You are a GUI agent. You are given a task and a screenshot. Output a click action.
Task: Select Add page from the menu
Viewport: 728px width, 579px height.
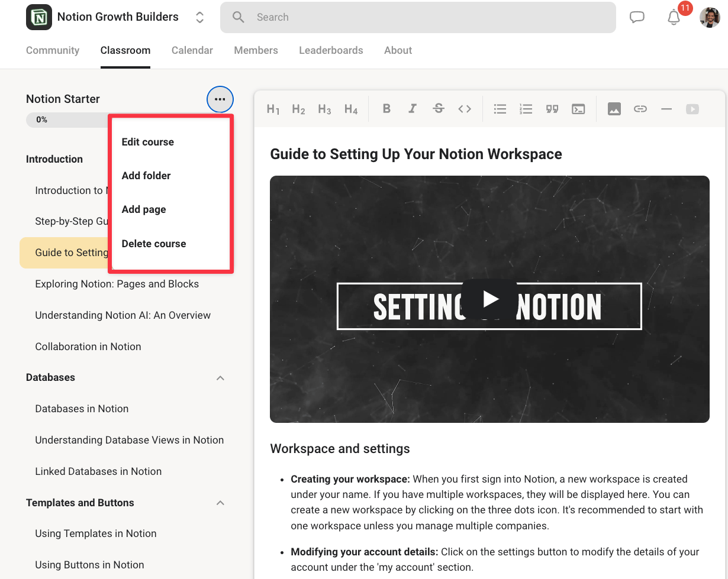pyautogui.click(x=144, y=209)
